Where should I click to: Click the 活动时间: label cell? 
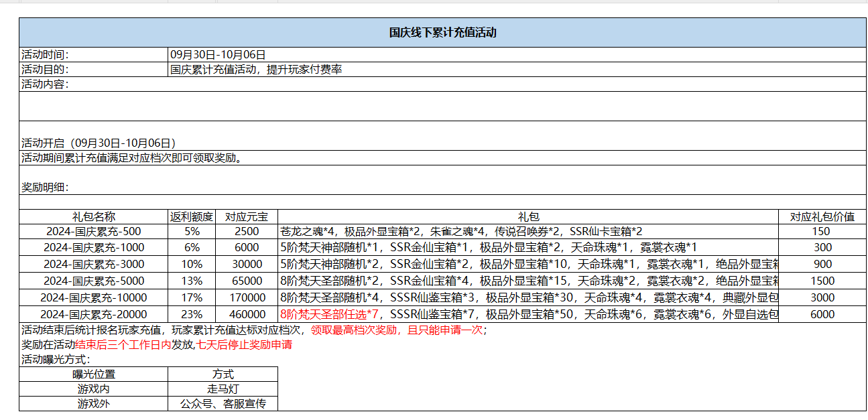[x=93, y=54]
